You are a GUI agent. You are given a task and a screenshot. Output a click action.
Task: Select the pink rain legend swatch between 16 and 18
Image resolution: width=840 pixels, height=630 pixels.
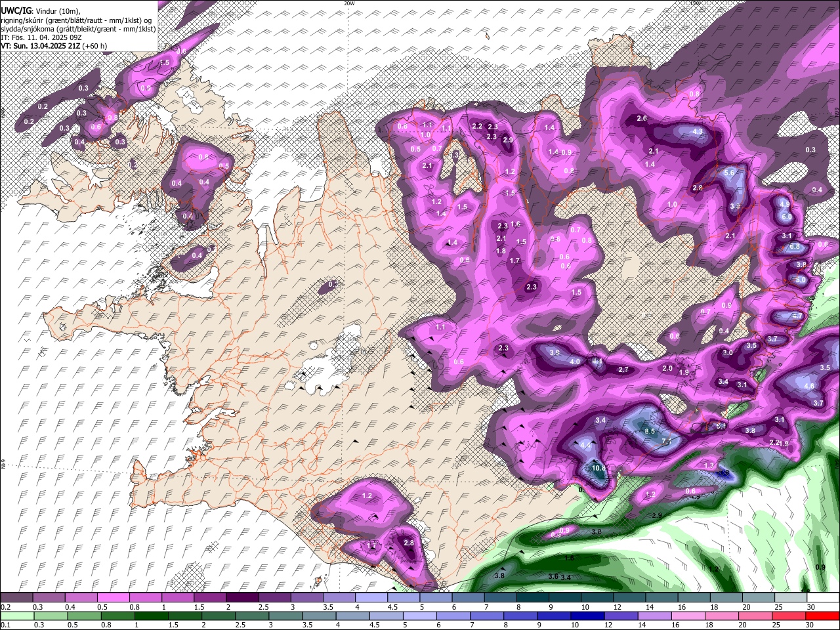[688, 616]
